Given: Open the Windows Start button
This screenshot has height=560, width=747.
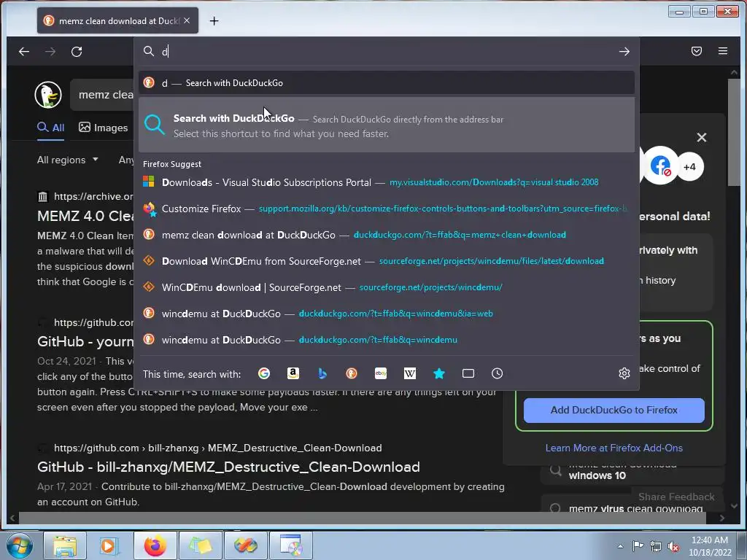Looking at the screenshot, I should click(19, 545).
